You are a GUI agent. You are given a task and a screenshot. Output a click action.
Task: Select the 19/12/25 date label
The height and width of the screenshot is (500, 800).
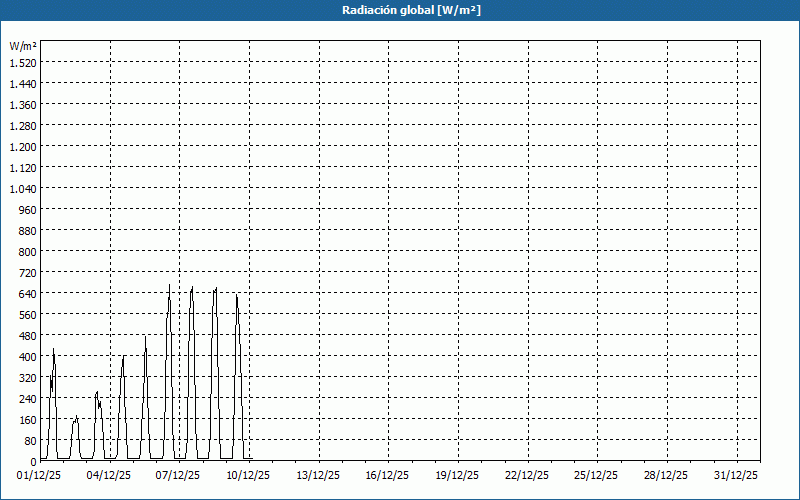[457, 475]
